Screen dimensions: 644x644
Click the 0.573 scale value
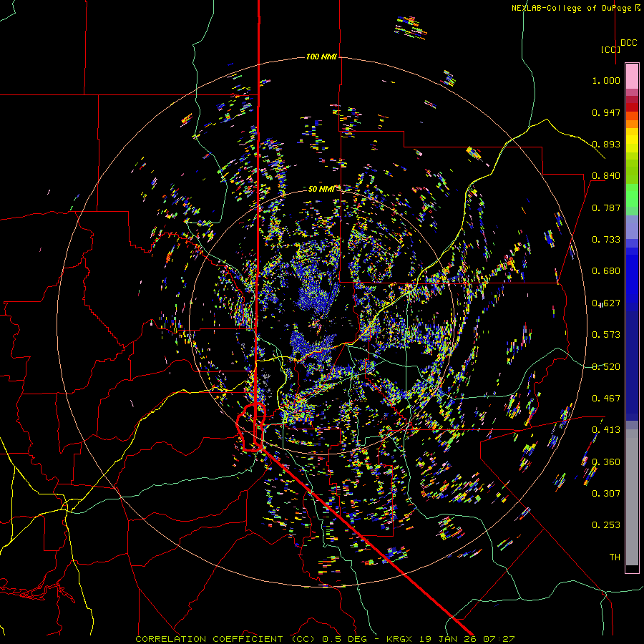tap(606, 335)
